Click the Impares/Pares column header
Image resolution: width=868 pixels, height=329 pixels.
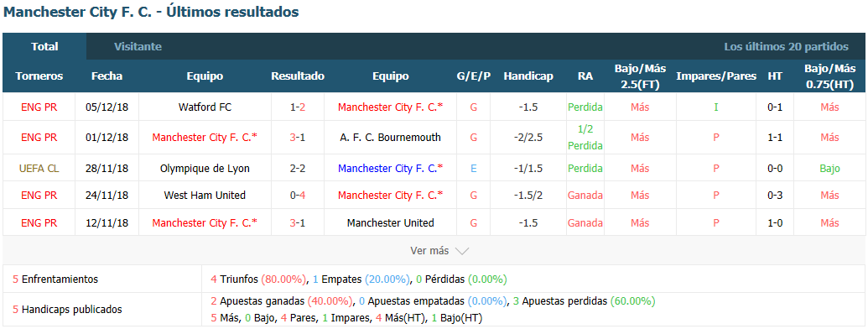(x=716, y=76)
